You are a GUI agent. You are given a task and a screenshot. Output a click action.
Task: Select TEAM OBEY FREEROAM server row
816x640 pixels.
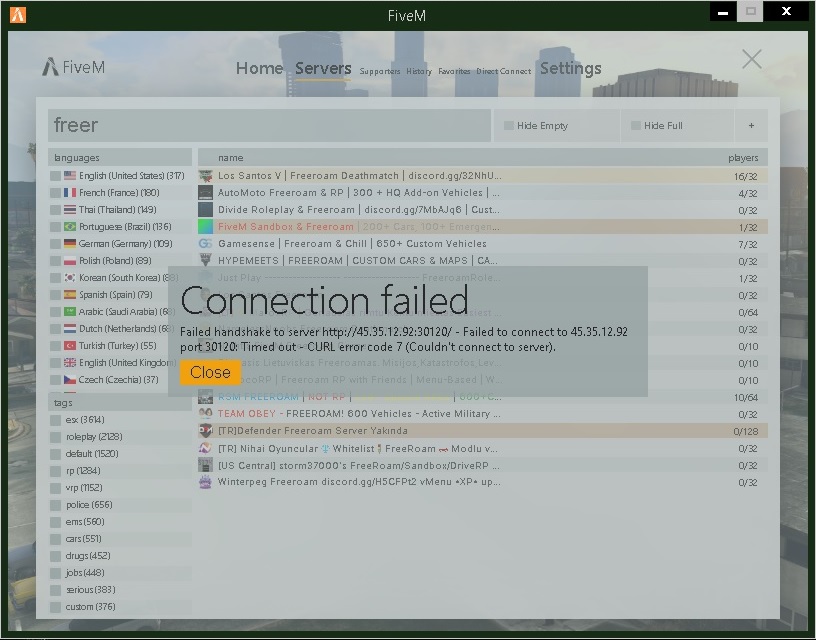point(482,414)
